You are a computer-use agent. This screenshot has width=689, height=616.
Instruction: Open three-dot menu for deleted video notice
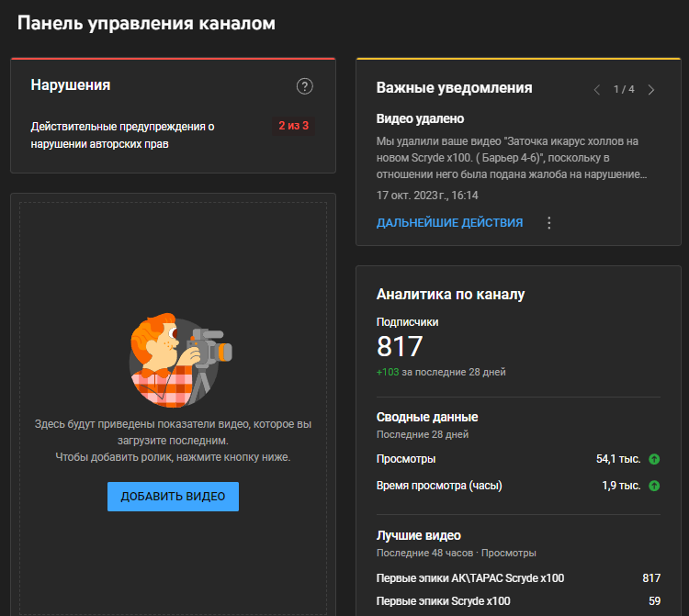point(549,223)
